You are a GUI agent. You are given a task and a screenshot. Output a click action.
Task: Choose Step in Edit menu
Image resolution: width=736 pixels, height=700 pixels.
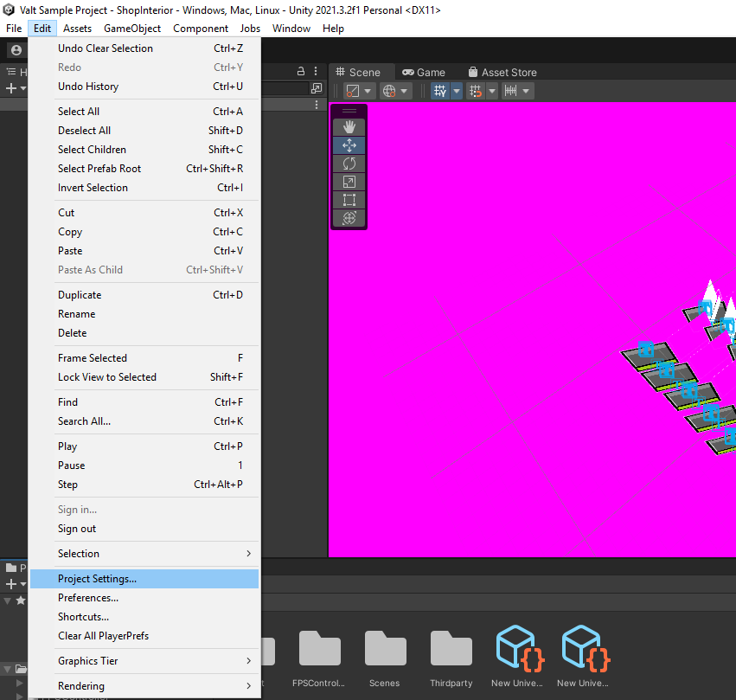[144, 485]
